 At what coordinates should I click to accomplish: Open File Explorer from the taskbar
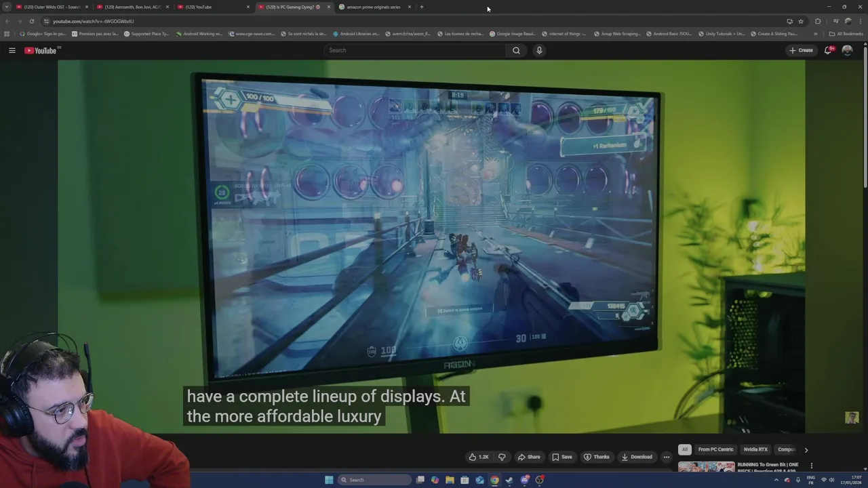[x=450, y=480]
